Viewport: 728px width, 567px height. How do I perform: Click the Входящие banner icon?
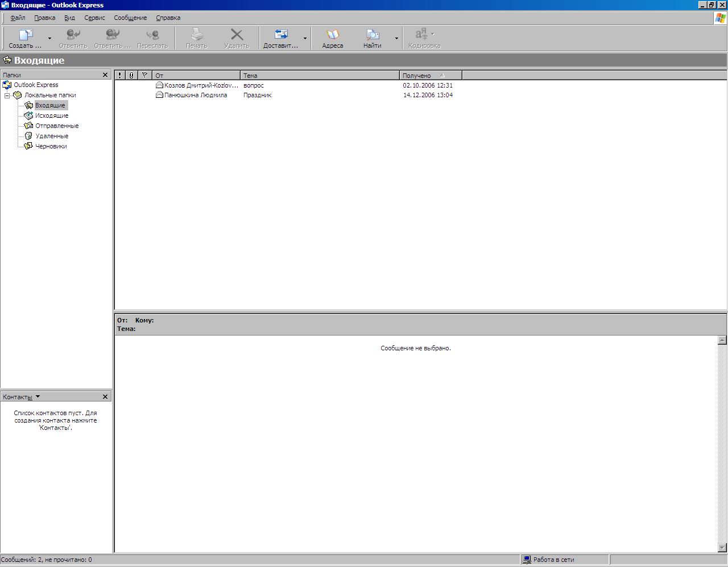[x=7, y=60]
